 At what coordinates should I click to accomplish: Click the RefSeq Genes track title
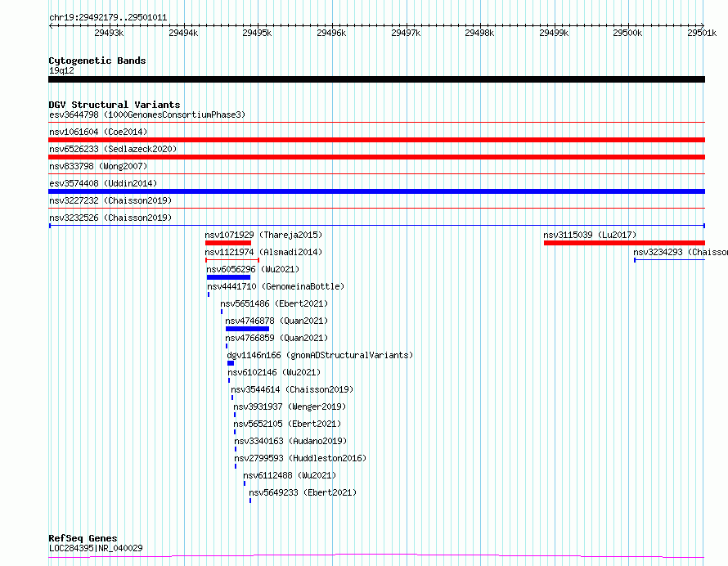[83, 538]
